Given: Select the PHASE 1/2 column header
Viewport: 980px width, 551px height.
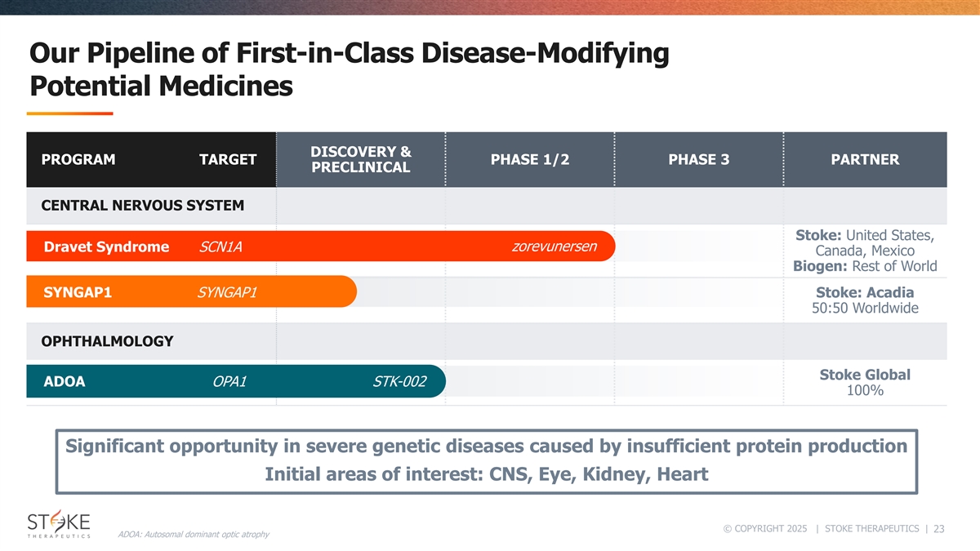Looking at the screenshot, I should 530,160.
